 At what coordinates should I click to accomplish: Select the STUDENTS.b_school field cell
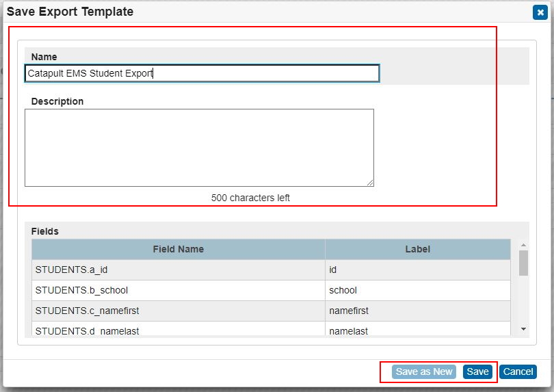point(179,290)
